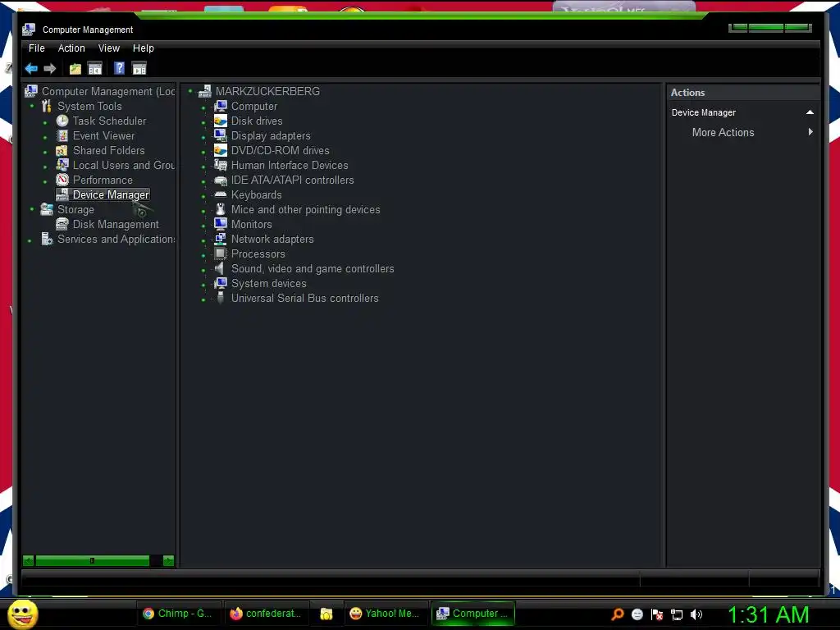Click the left scroll arrow of tree pane
The height and width of the screenshot is (630, 840).
29,561
